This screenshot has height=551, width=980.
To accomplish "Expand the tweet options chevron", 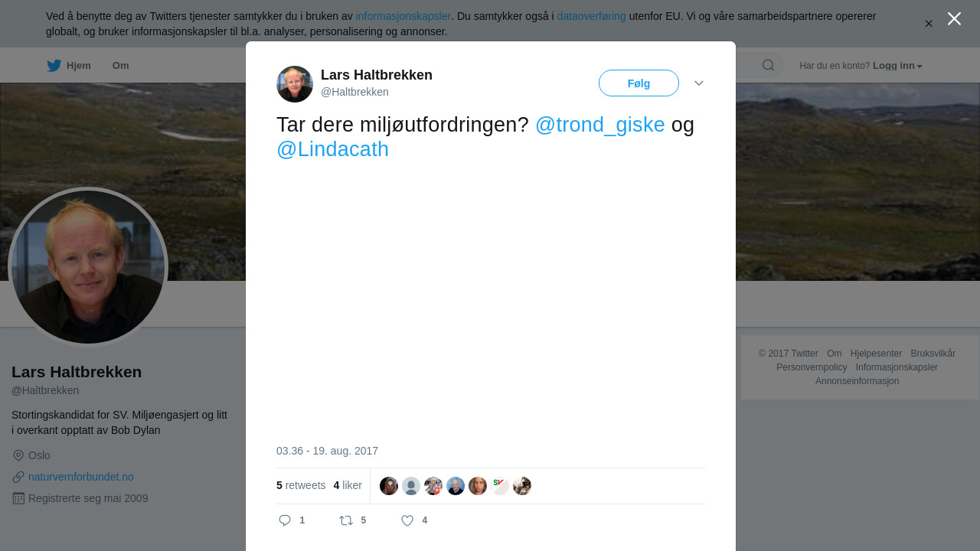I will [699, 83].
